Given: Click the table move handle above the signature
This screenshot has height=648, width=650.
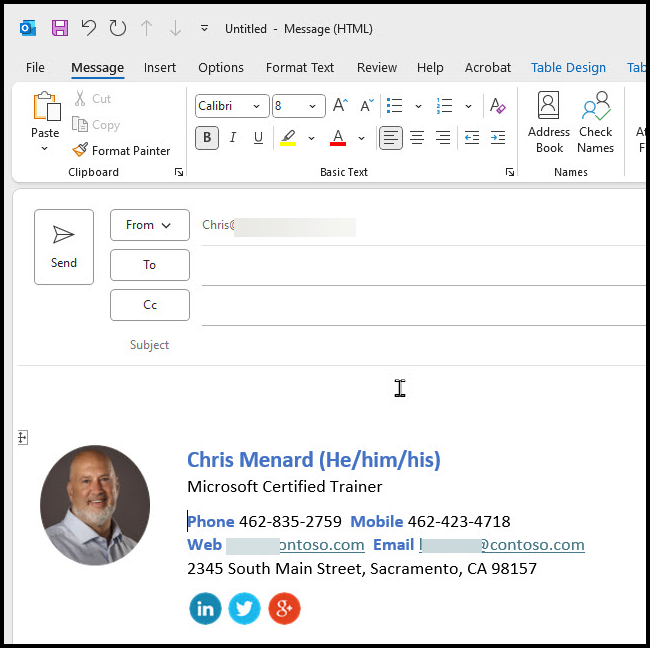Looking at the screenshot, I should point(23,437).
